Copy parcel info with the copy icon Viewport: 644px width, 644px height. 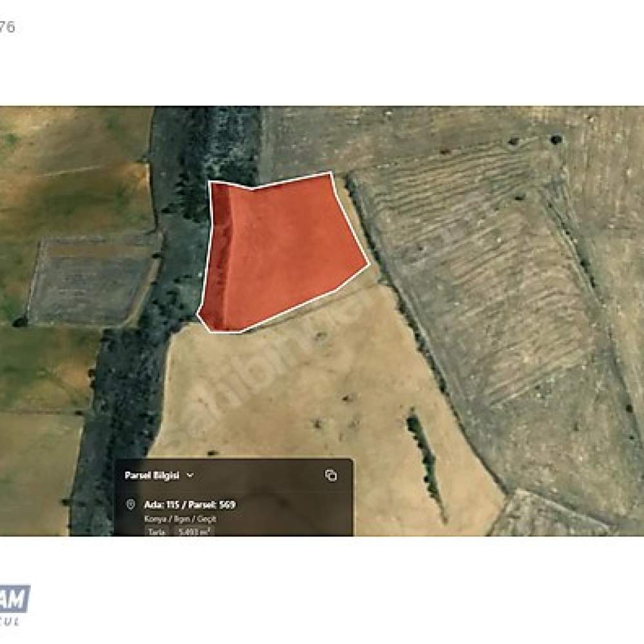pos(330,475)
